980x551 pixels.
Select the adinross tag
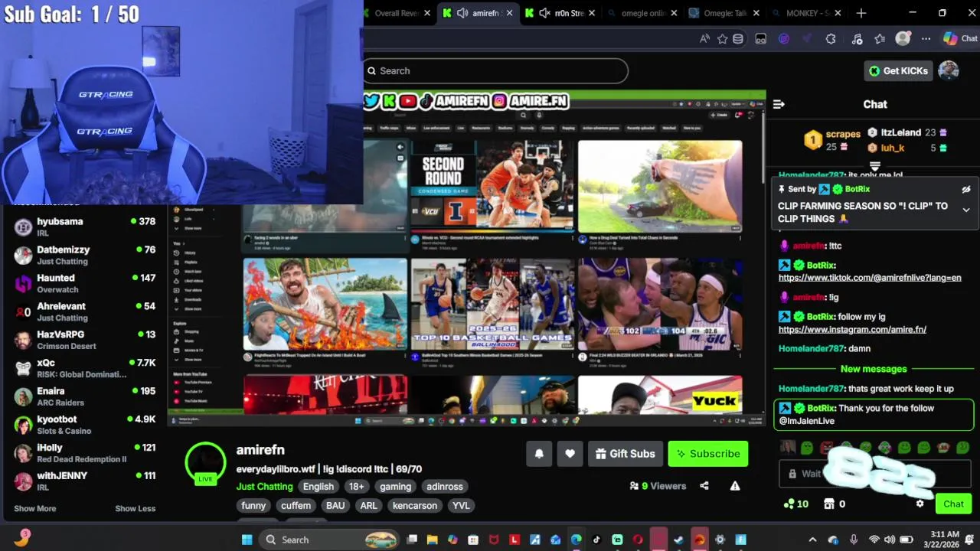[x=445, y=486]
